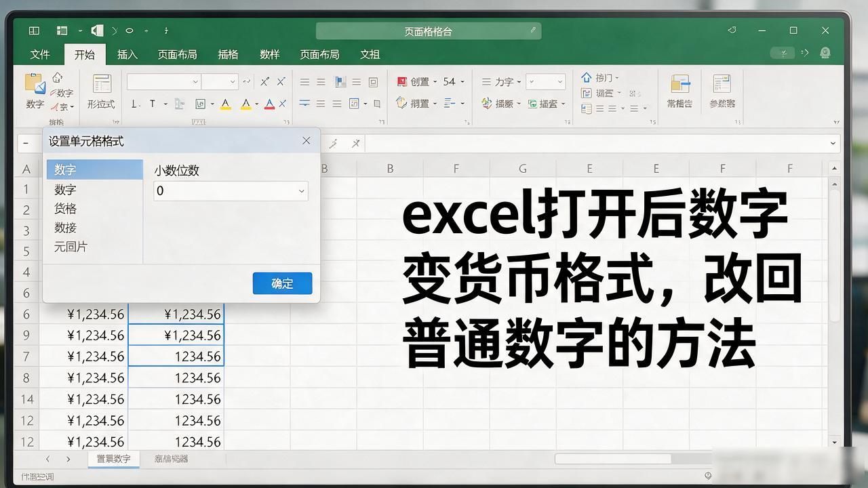
Task: Click the blue house 拶门 icon
Action: coord(587,77)
